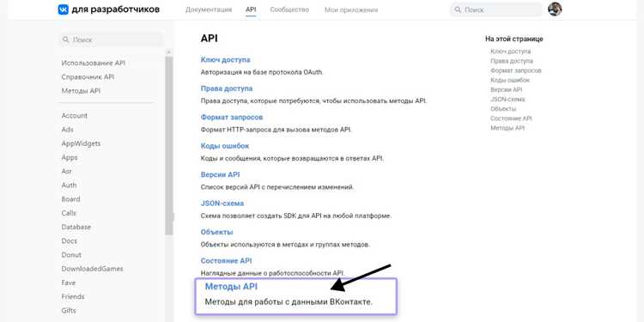Jump to JSON-схема in page contents
Viewport: 644px width, 322px height.
point(507,100)
